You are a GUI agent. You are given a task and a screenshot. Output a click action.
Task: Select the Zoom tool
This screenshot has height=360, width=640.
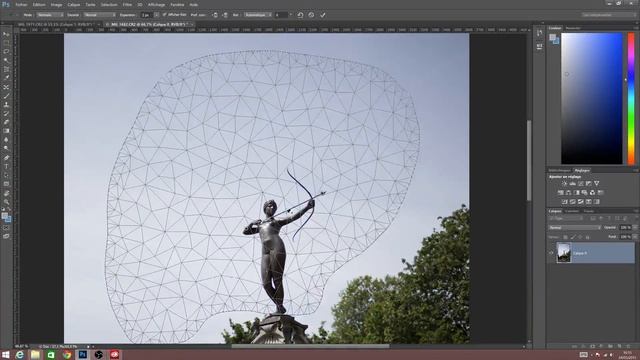[x=6, y=202]
